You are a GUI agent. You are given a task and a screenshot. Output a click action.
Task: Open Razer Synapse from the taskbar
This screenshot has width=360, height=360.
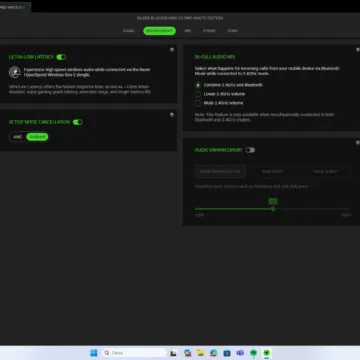267,353
